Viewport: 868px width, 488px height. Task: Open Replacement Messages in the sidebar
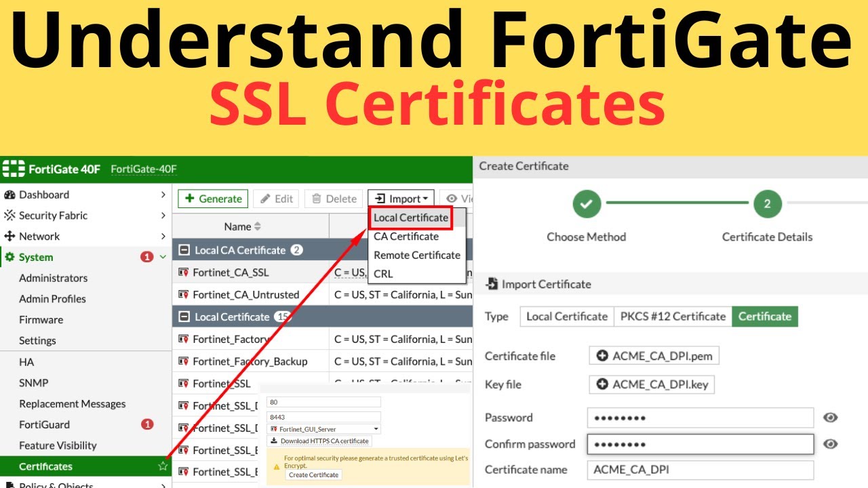coord(73,404)
